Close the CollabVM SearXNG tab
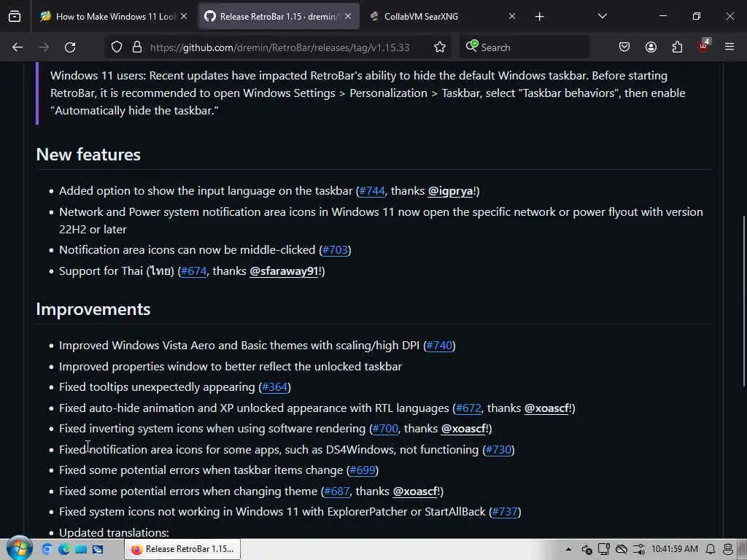 coord(512,16)
